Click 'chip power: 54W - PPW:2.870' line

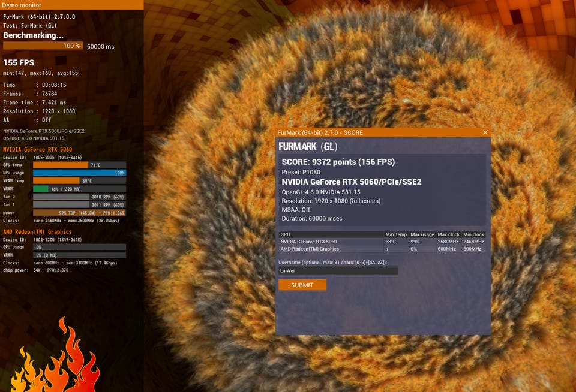click(x=35, y=270)
